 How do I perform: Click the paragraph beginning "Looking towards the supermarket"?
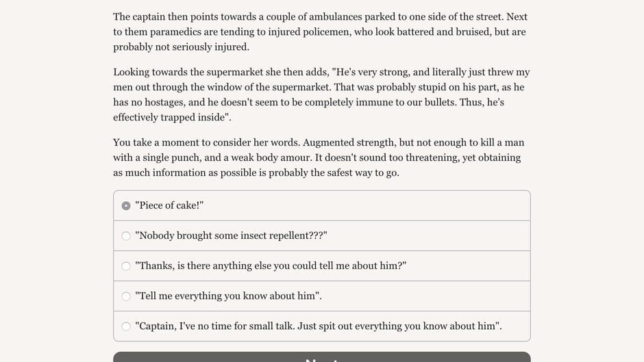[x=320, y=94]
